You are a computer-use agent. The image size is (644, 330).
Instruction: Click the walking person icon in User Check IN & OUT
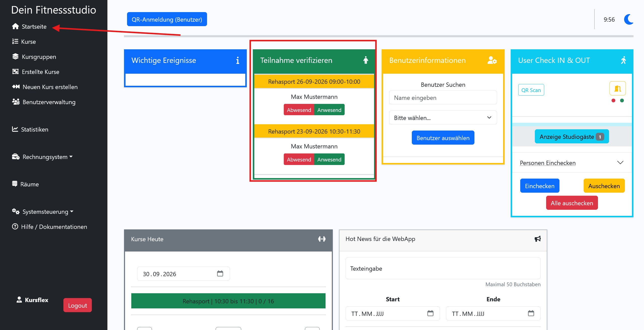(623, 60)
